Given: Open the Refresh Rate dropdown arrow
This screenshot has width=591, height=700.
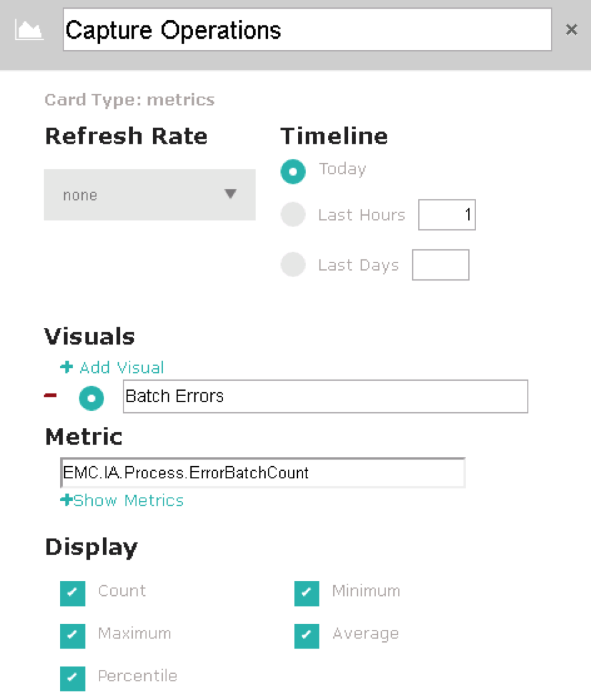Looking at the screenshot, I should click(x=230, y=194).
